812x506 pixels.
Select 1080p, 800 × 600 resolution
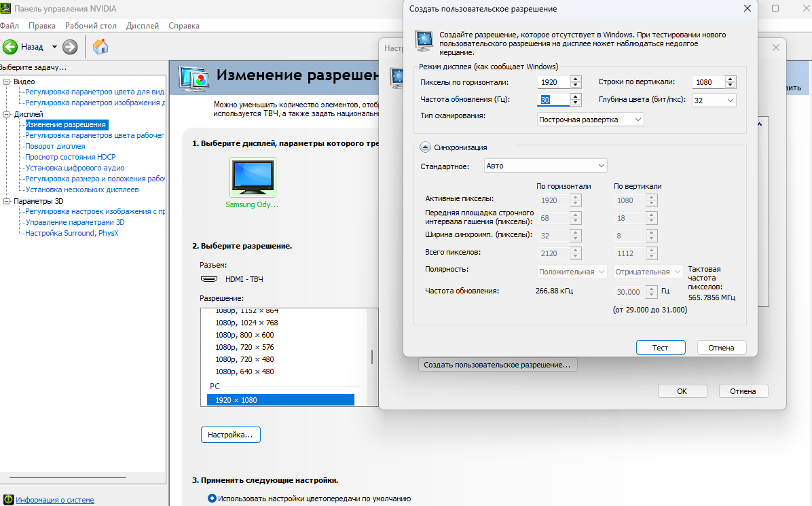(x=244, y=335)
